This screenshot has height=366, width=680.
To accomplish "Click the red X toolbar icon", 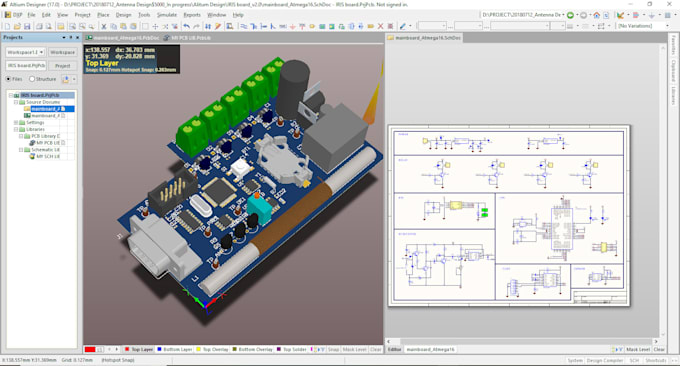I will 380,26.
